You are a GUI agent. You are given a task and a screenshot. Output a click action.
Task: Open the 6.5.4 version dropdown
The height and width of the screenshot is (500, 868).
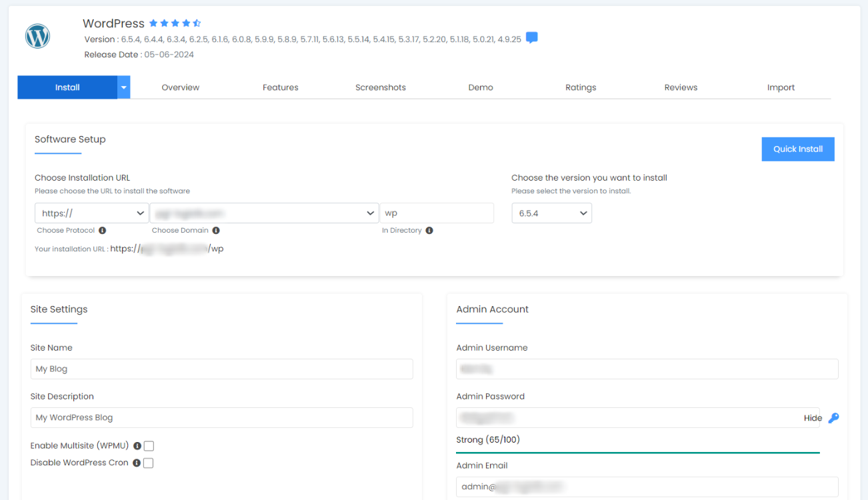(551, 213)
